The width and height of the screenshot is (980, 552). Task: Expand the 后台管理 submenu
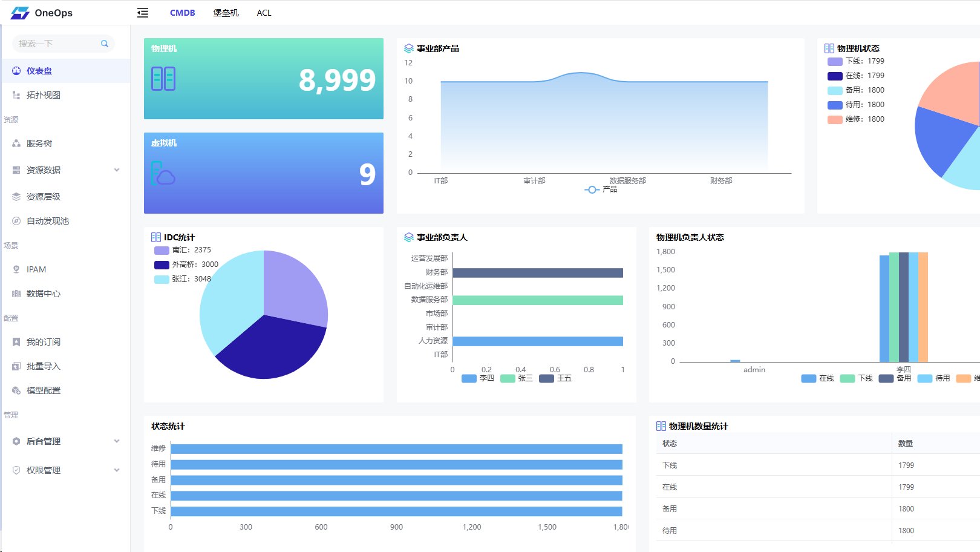pos(117,441)
